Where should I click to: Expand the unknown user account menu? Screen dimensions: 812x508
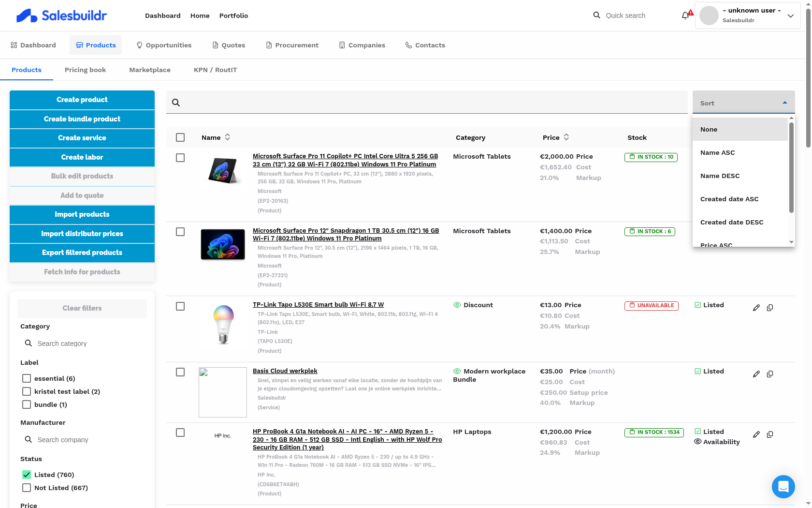pos(791,15)
